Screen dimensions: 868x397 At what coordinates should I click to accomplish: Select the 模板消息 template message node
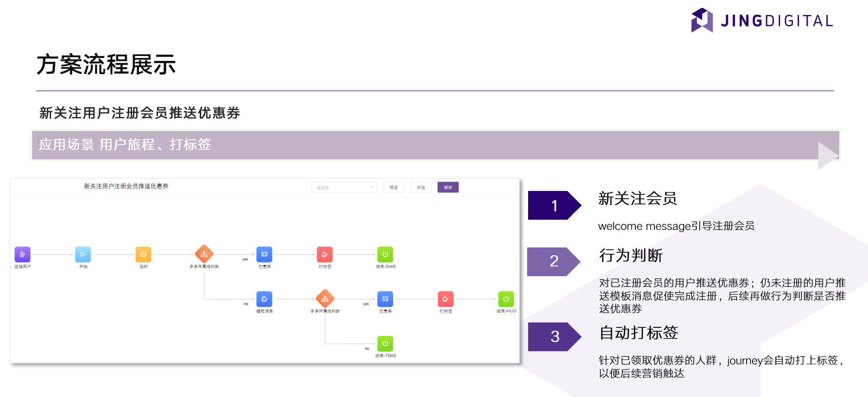[x=264, y=299]
